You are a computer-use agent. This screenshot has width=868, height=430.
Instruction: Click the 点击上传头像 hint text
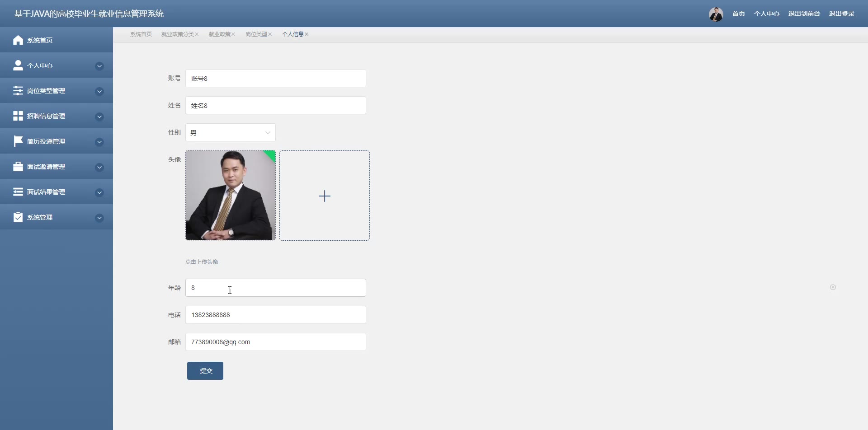pyautogui.click(x=202, y=262)
